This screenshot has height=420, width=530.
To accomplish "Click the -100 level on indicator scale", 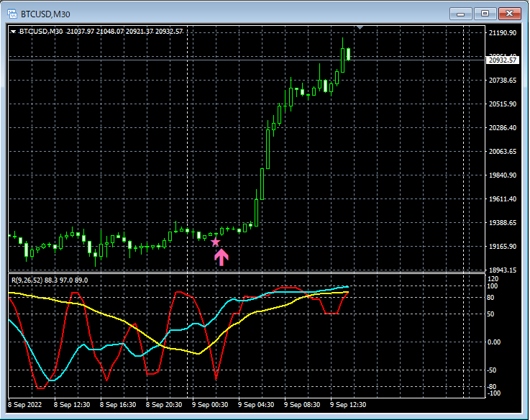I will [x=493, y=393].
